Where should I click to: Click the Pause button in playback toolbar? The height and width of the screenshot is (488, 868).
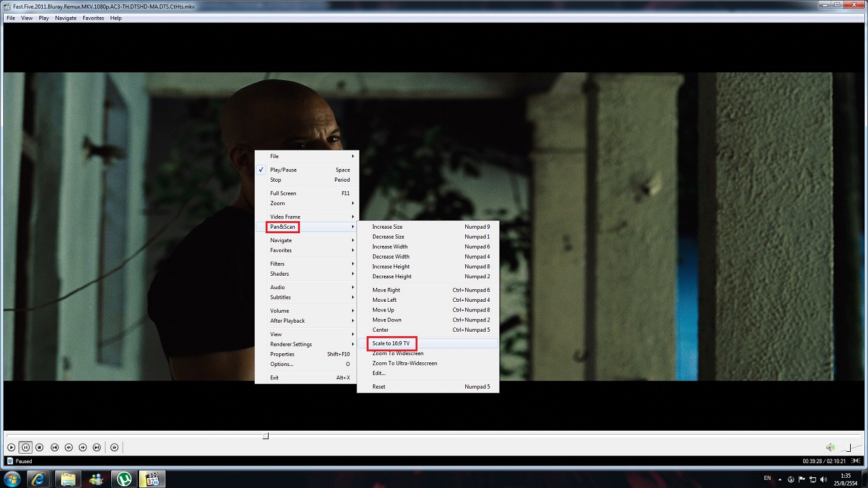click(25, 447)
